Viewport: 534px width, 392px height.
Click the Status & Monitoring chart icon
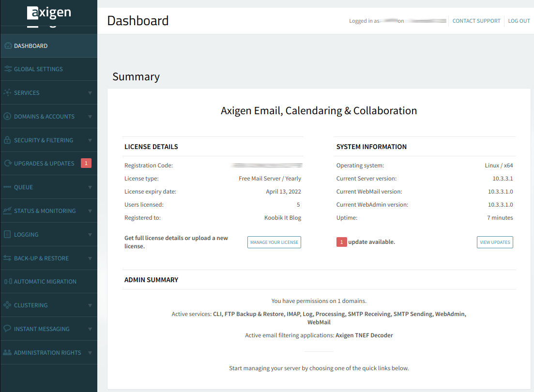pos(7,211)
